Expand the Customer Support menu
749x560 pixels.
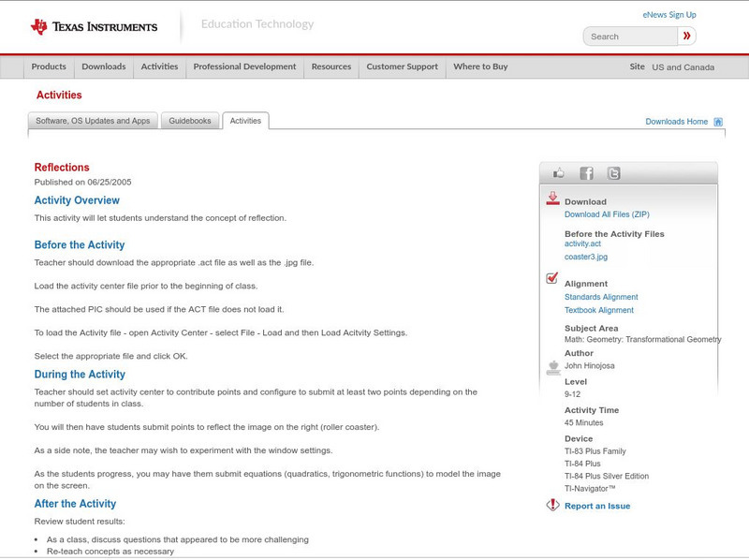click(402, 67)
